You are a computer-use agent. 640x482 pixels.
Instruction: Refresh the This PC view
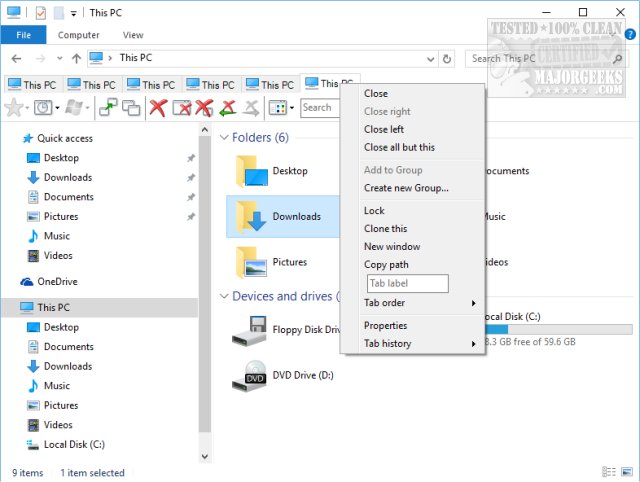point(447,59)
